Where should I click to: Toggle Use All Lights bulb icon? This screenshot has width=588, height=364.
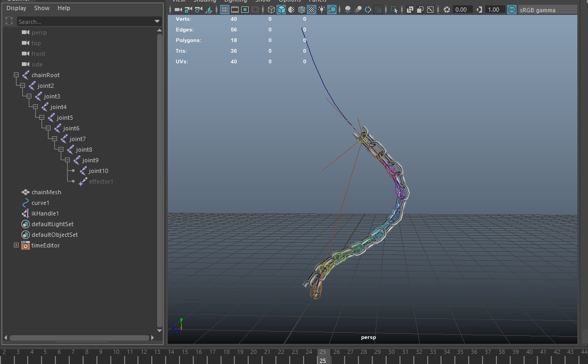pyautogui.click(x=322, y=10)
